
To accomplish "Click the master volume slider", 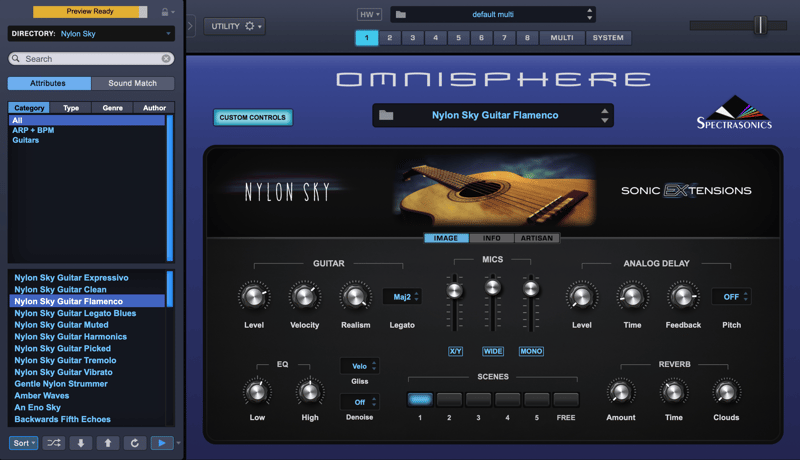I will point(760,25).
